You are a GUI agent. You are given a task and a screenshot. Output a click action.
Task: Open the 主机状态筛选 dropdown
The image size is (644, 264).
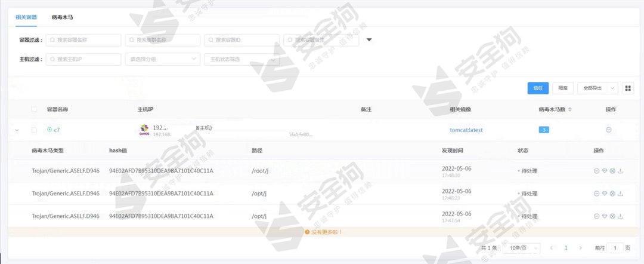241,59
